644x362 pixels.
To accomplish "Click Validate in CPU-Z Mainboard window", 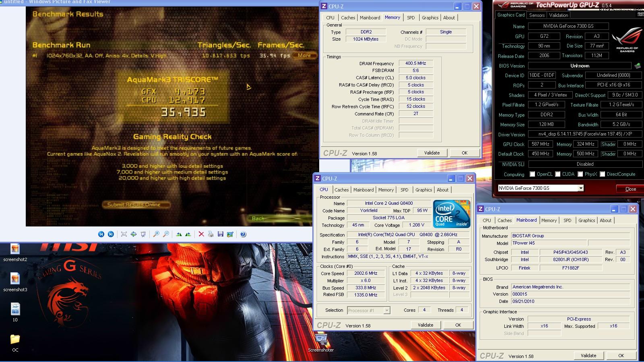I will tap(588, 356).
